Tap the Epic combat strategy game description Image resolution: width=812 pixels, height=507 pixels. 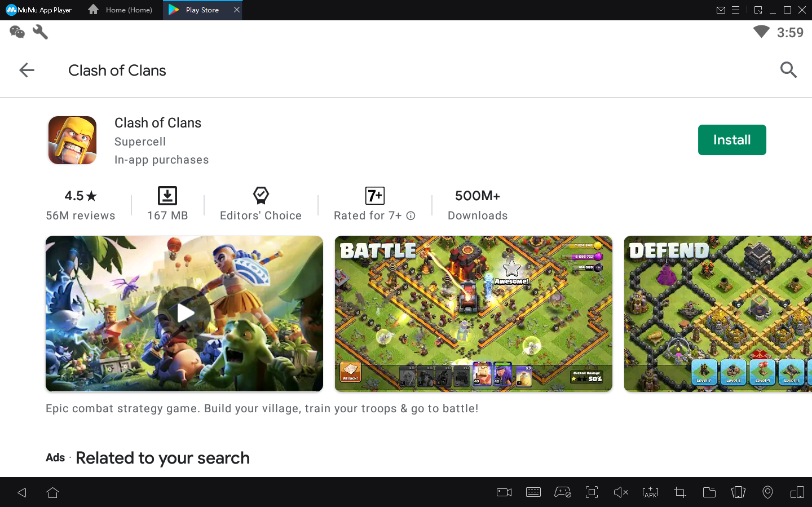(x=262, y=409)
